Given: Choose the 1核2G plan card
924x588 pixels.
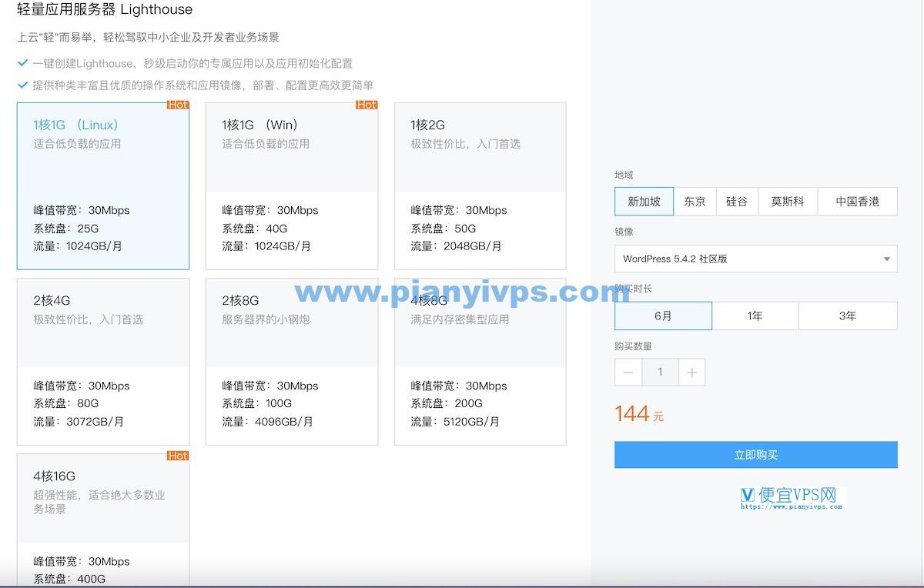Looking at the screenshot, I should click(480, 185).
